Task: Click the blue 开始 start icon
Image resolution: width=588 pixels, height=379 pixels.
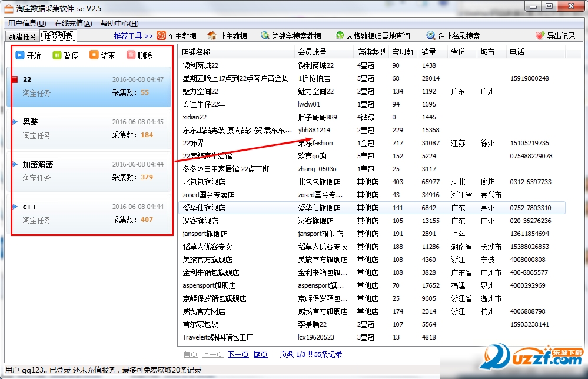Action: pyautogui.click(x=20, y=55)
